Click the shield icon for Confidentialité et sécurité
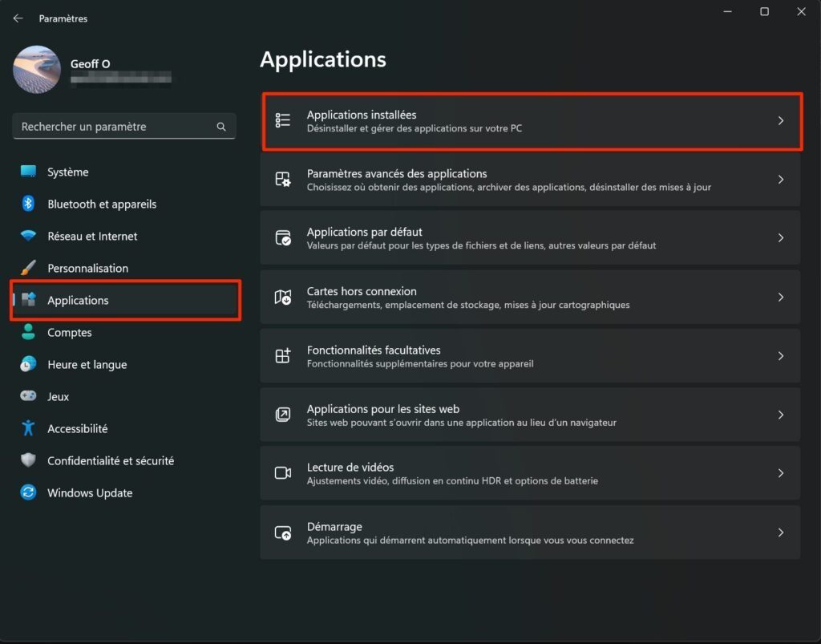Viewport: 821px width, 644px height. coord(28,460)
